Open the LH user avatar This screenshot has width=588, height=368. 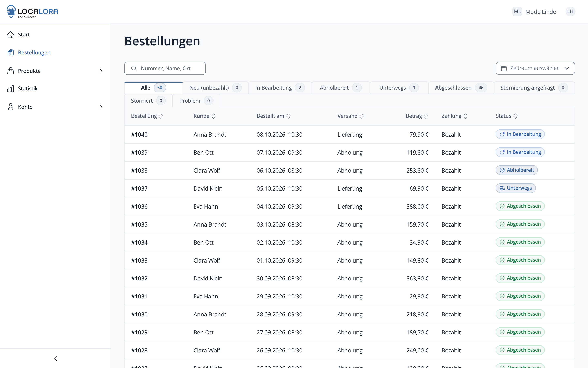(570, 11)
